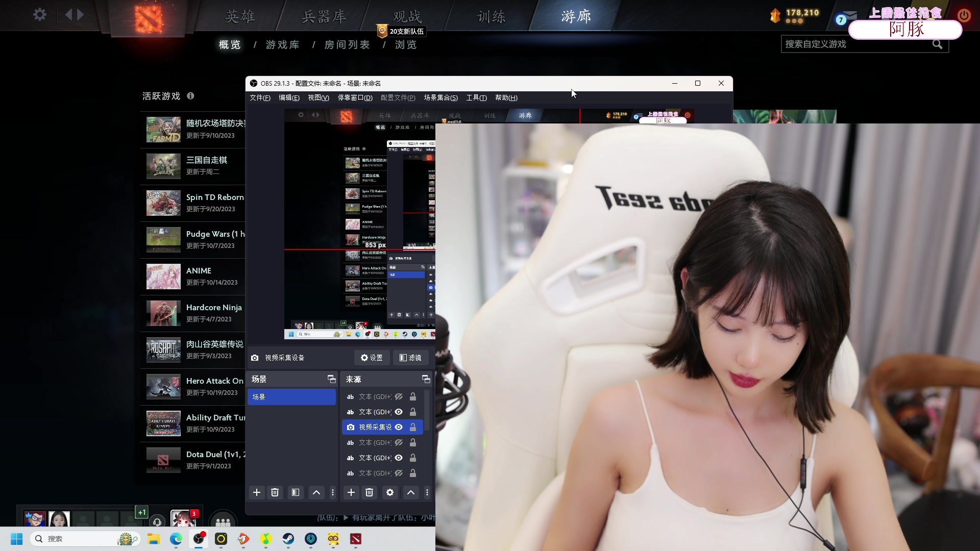Open Dota 2 taskbar icon
The width and height of the screenshot is (980, 551).
[x=356, y=539]
